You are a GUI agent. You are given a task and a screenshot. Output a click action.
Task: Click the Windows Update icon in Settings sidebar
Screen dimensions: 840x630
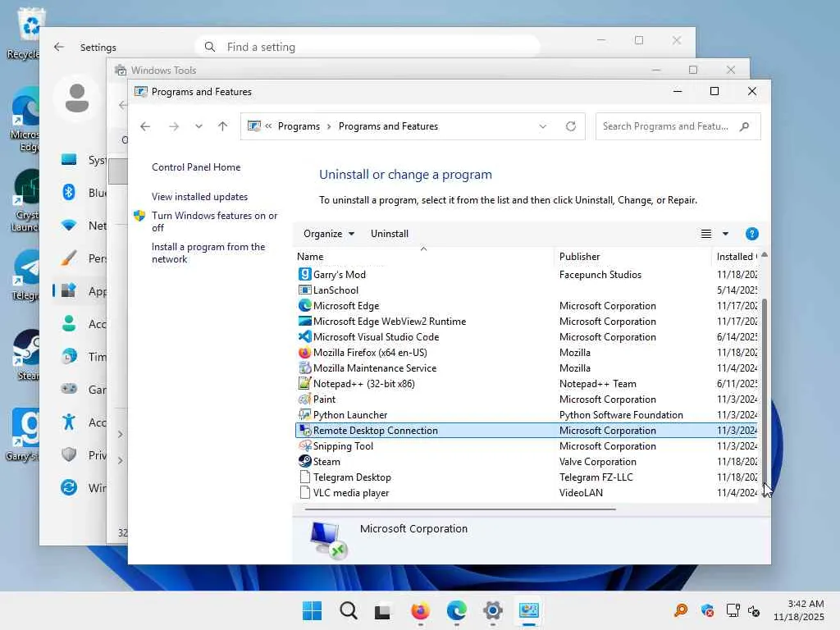pyautogui.click(x=69, y=487)
